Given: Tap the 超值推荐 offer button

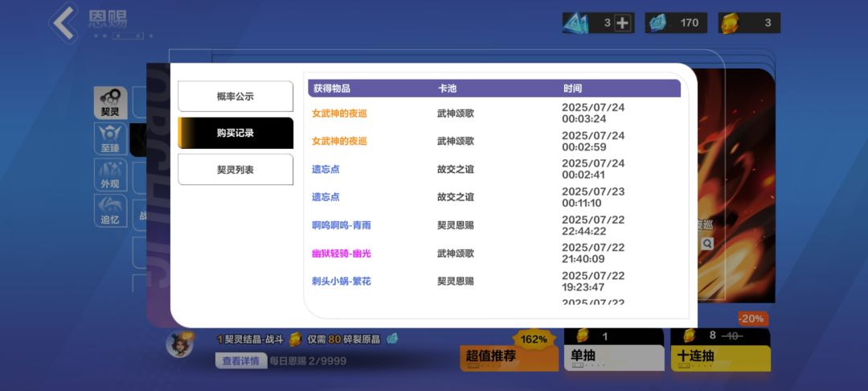Looking at the screenshot, I should [508, 357].
